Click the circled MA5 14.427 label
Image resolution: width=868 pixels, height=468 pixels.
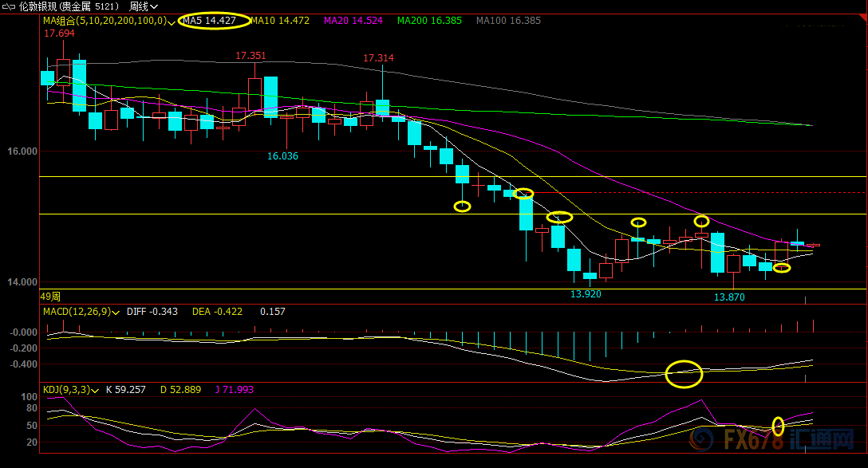(x=209, y=21)
